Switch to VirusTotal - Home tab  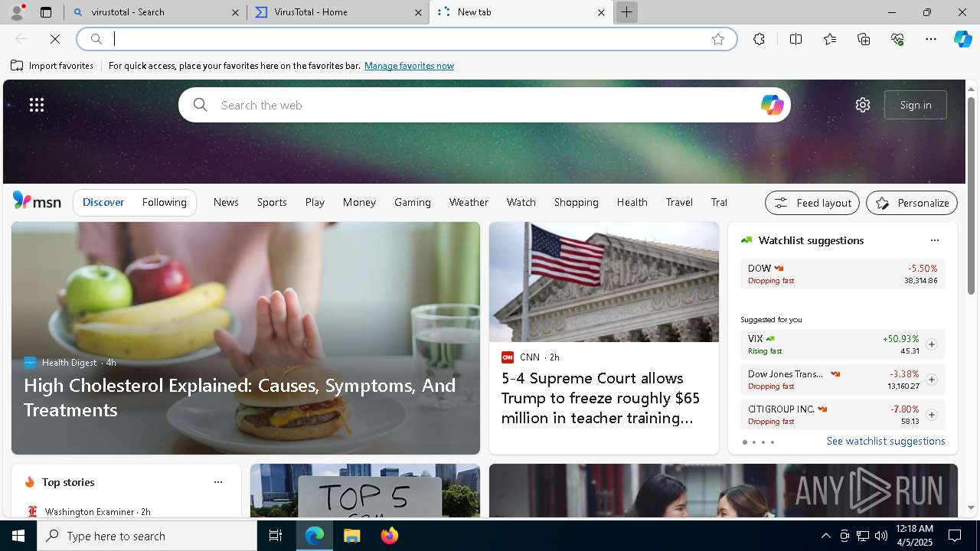click(x=338, y=12)
